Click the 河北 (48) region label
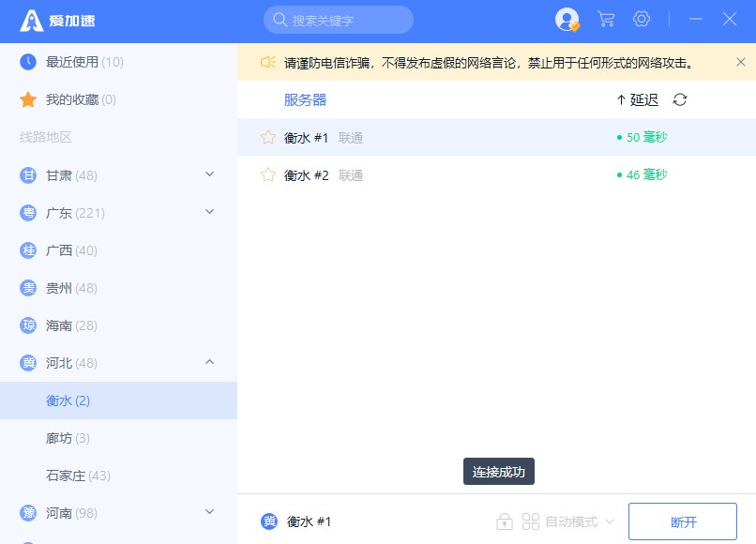 71,363
